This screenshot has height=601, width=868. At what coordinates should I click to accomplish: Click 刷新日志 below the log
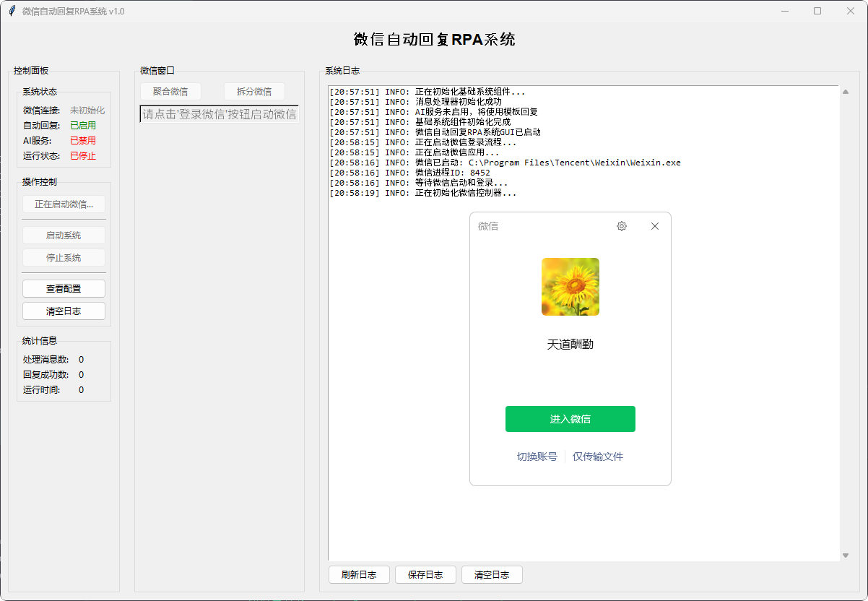359,575
